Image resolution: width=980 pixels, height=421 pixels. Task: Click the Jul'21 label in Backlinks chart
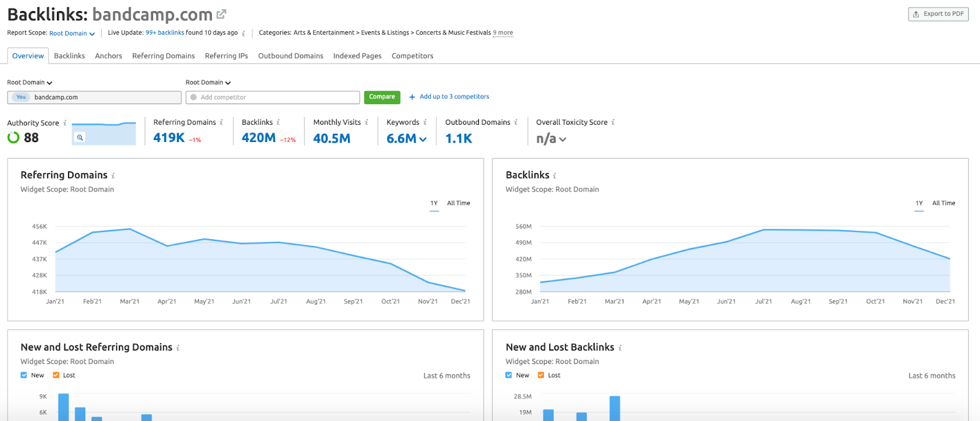click(764, 302)
